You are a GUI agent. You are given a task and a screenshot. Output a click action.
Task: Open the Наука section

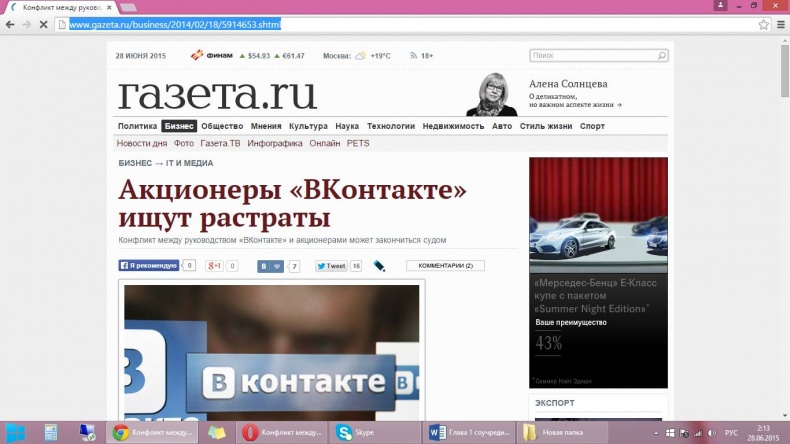(x=347, y=126)
